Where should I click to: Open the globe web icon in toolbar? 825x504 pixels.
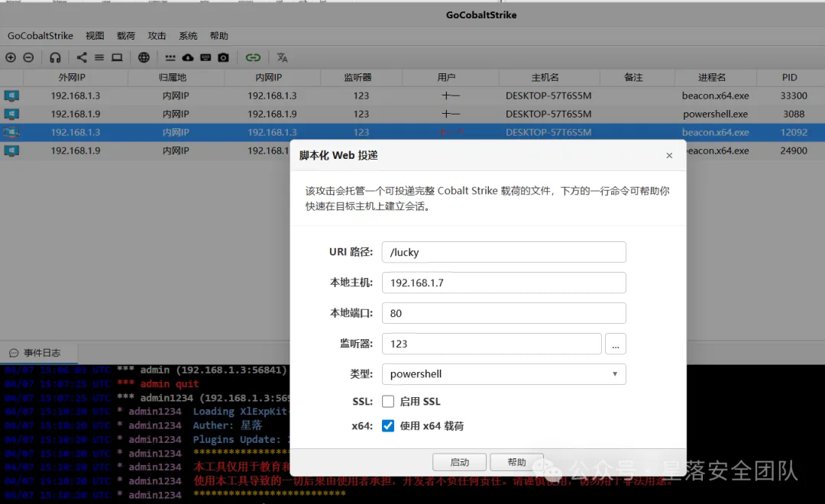click(144, 57)
